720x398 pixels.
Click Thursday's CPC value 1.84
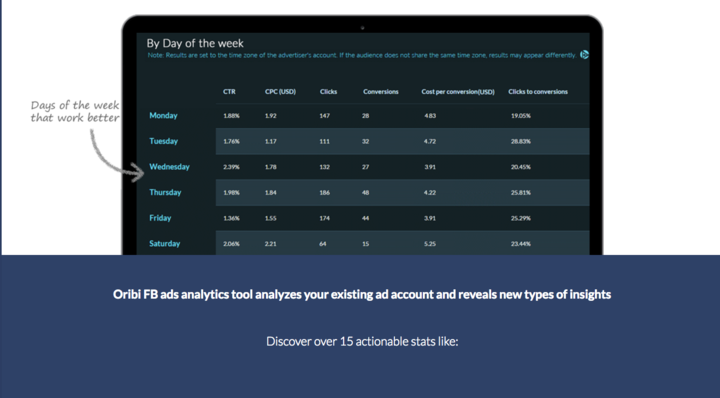pyautogui.click(x=270, y=193)
